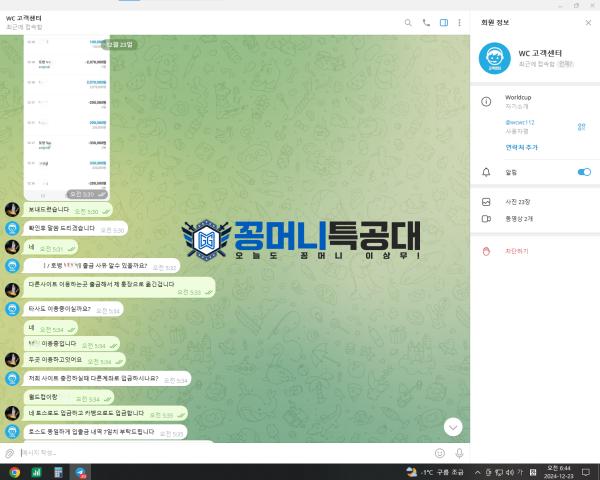Click the microphone voice message icon

[459, 453]
